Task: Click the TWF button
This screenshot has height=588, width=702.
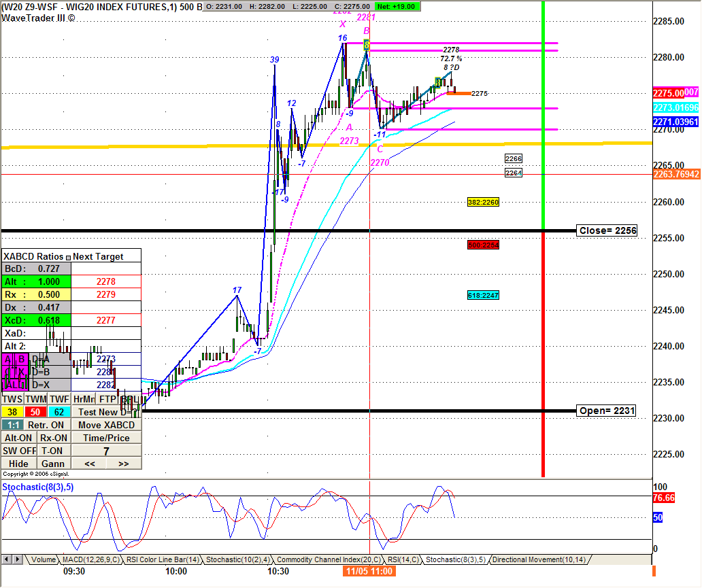Action: coord(59,399)
